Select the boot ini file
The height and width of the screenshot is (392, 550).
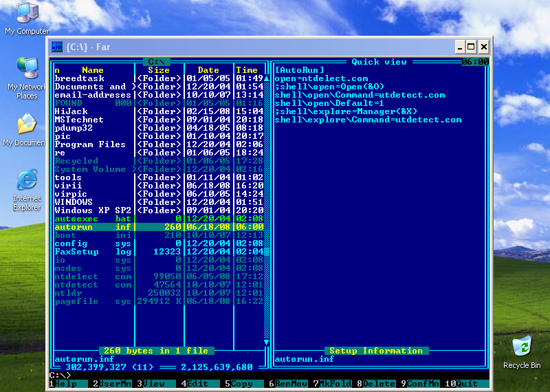(159, 235)
